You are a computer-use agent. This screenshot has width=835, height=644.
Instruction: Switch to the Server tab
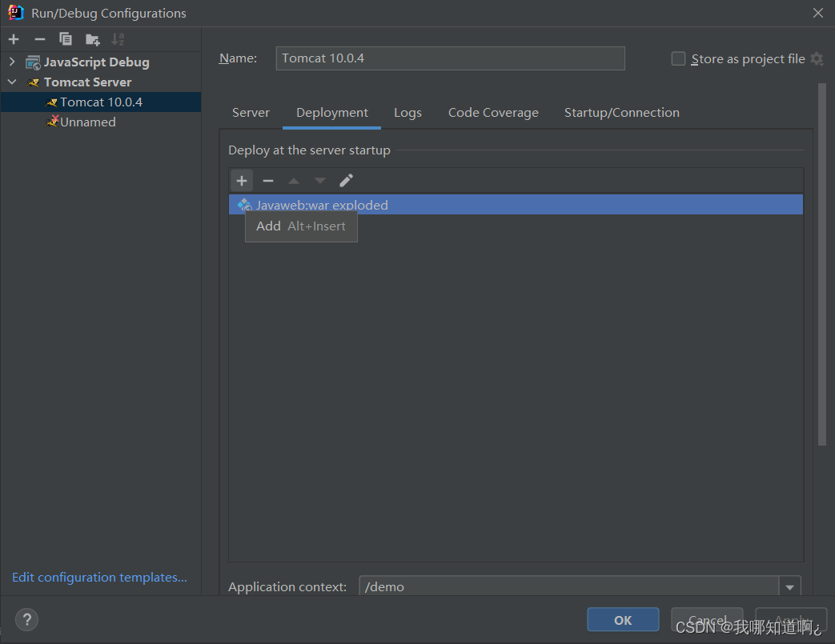click(251, 113)
